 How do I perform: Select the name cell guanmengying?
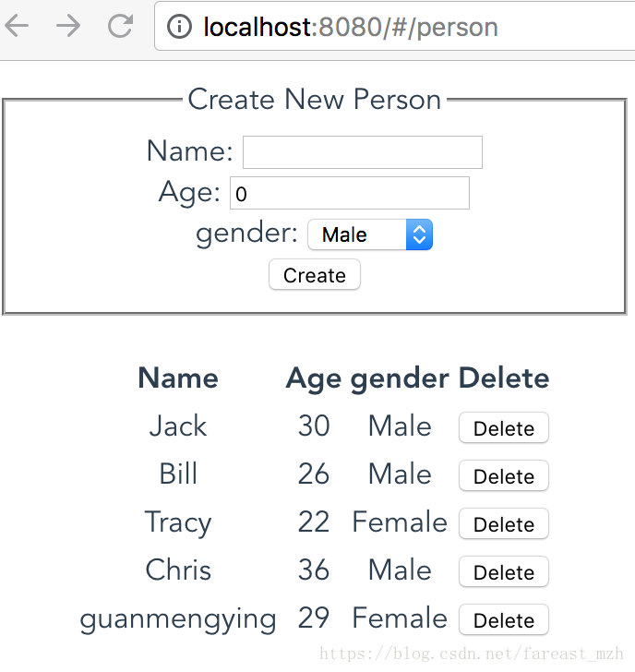[178, 619]
